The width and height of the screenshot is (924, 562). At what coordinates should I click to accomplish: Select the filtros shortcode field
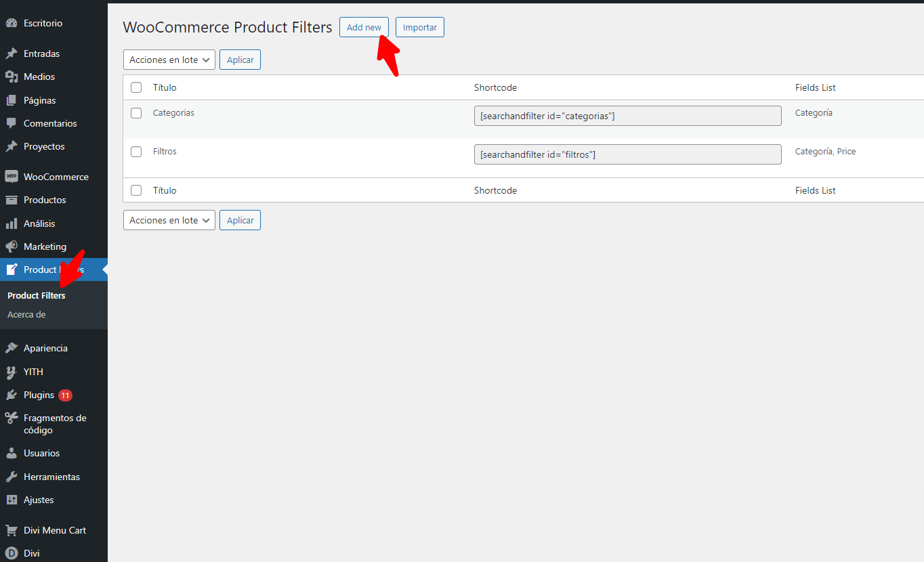point(628,154)
